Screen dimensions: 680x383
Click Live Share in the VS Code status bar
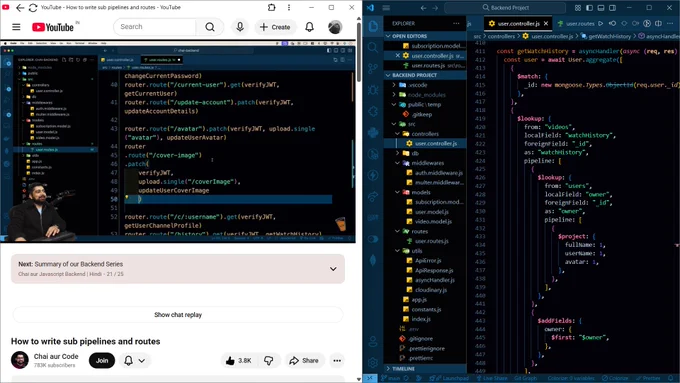[491, 378]
